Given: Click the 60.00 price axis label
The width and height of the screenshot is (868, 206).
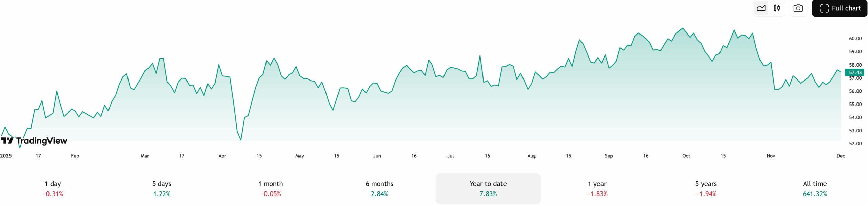Looking at the screenshot, I should coord(855,39).
